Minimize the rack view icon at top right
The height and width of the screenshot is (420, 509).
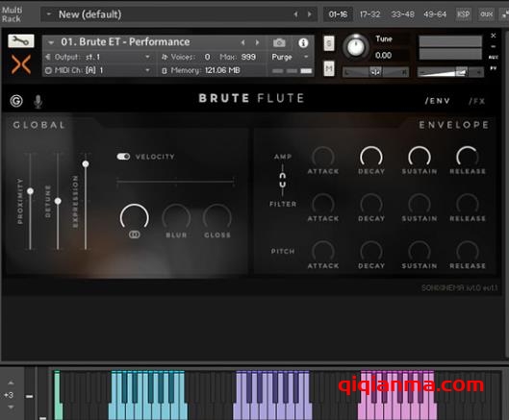[x=505, y=14]
